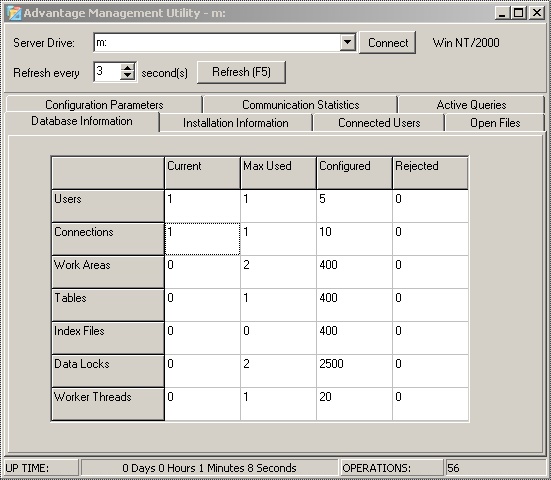
Task: Close the Advantage Management Utility window
Action: (537, 13)
